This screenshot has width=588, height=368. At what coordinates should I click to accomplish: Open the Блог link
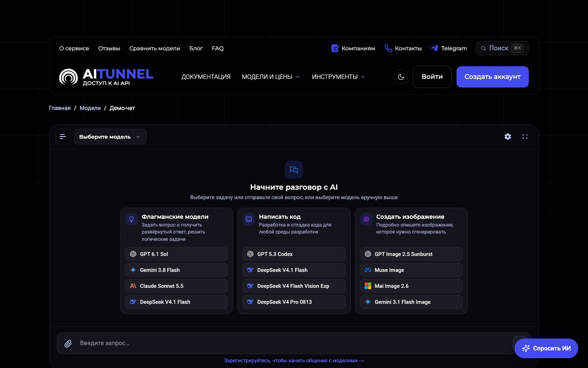(196, 48)
